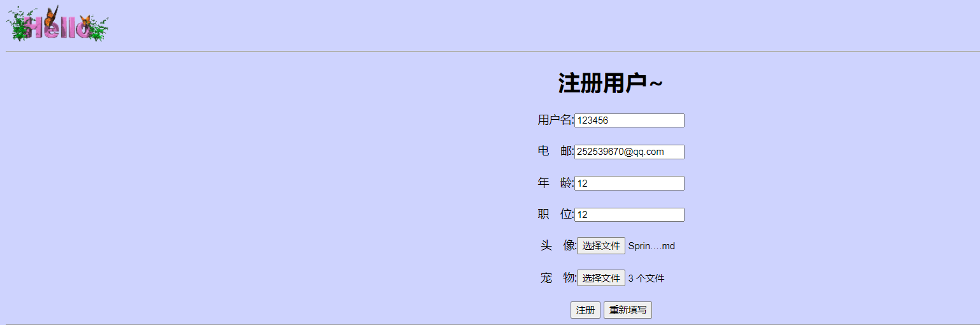Click the 职位 position input field
Image resolution: width=980 pixels, height=325 pixels.
pyautogui.click(x=629, y=215)
